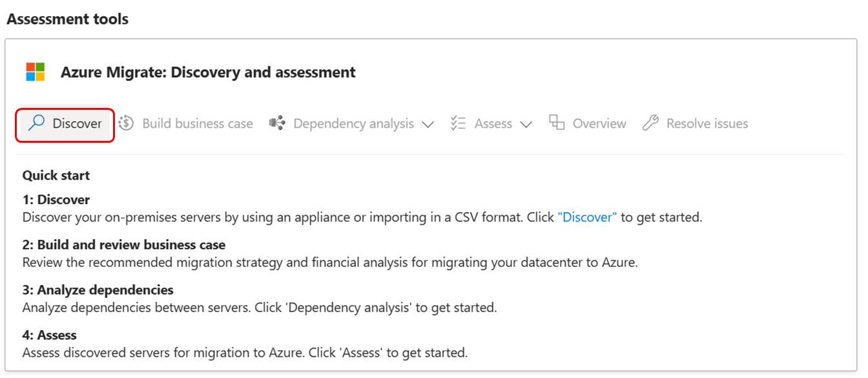Viewport: 868px width, 378px height.
Task: Click the Assessment tools heading
Action: tap(67, 19)
